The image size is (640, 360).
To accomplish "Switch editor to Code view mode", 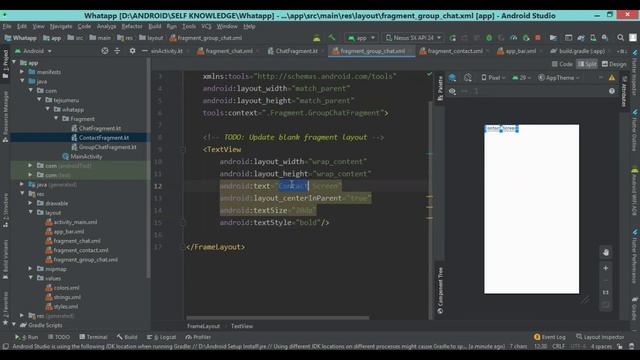I will pos(562,64).
